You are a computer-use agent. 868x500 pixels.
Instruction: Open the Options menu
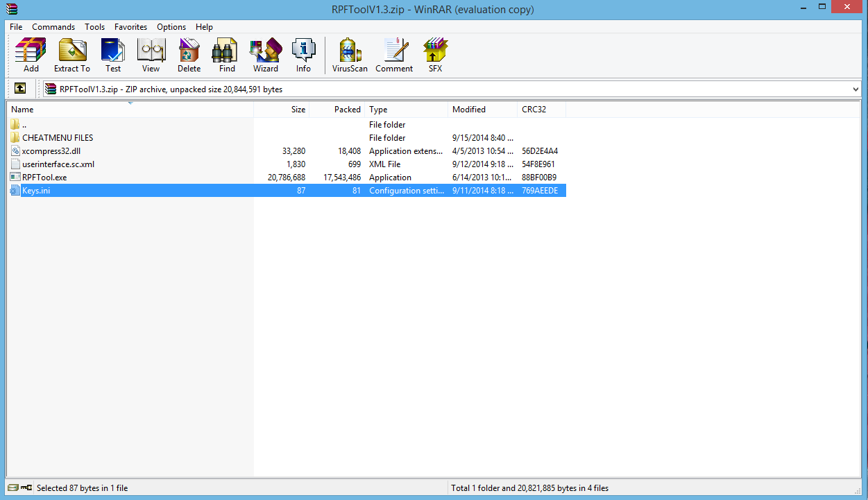tap(171, 27)
